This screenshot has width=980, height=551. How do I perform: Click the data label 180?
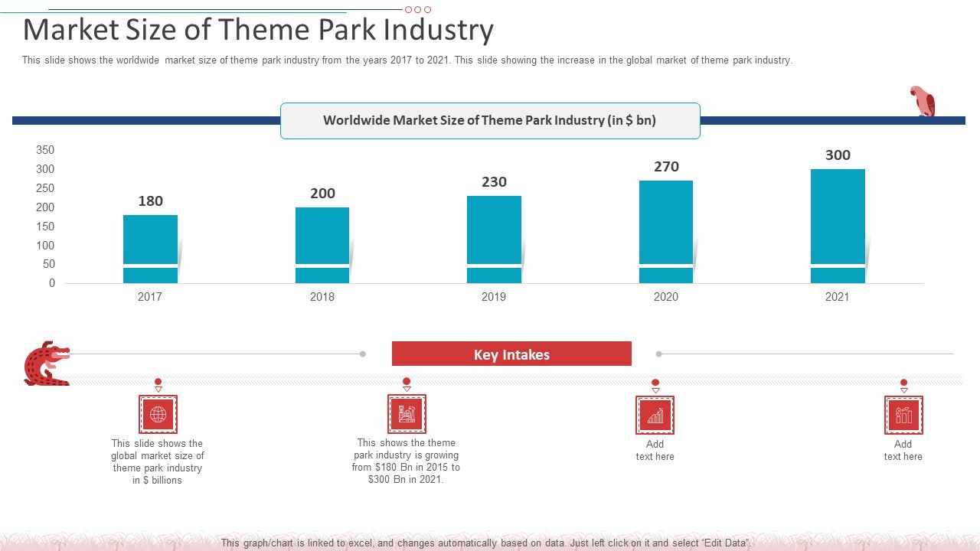(150, 201)
